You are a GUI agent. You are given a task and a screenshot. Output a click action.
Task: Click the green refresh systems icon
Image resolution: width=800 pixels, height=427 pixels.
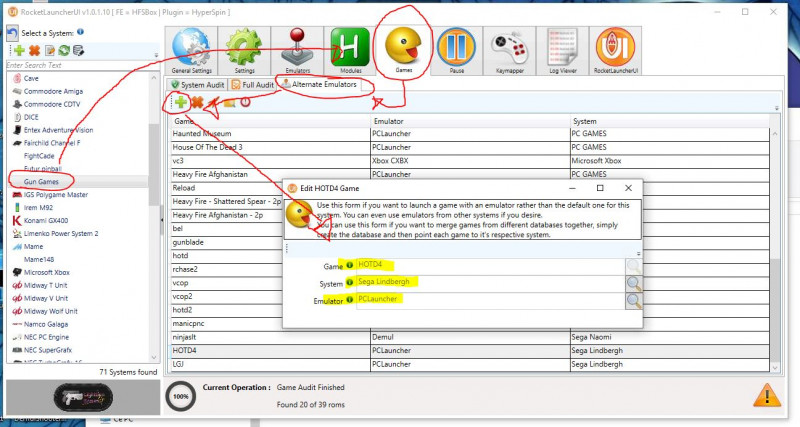point(64,50)
